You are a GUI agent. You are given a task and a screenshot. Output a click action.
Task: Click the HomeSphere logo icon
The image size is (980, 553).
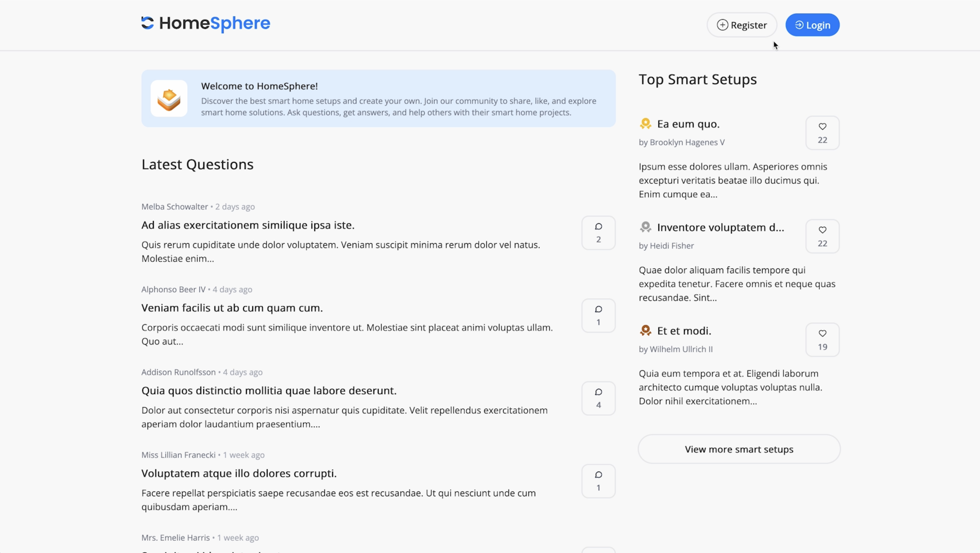tap(148, 23)
